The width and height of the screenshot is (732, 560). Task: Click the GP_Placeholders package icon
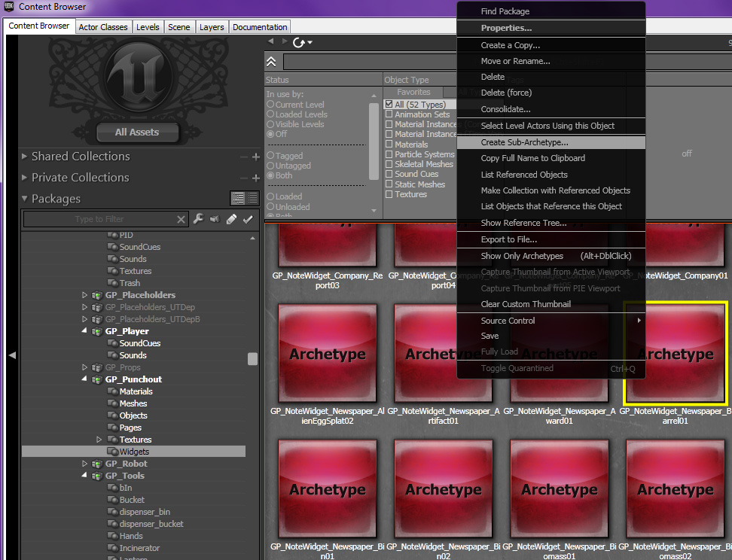coord(96,295)
